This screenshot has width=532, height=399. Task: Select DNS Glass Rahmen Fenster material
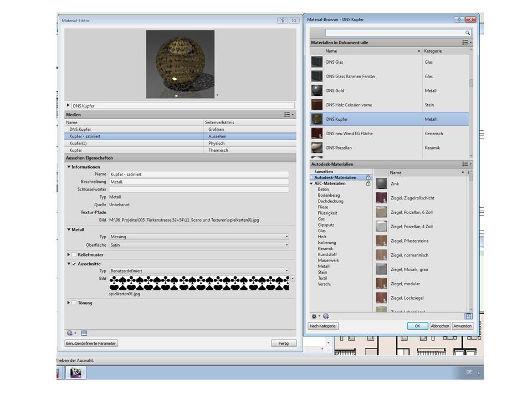pos(389,76)
